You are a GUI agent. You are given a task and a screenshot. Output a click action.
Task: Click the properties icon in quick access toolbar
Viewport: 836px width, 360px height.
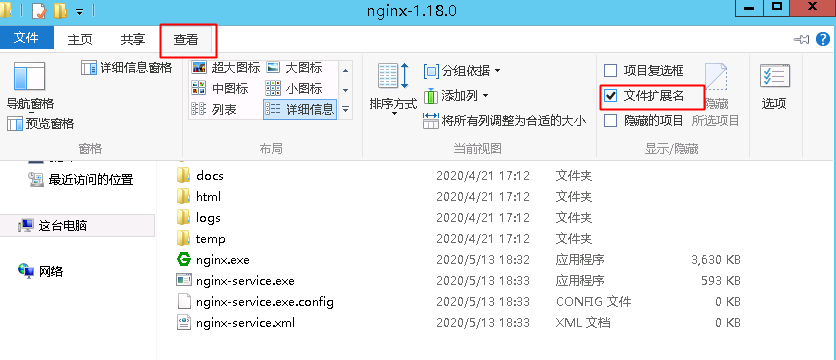pyautogui.click(x=39, y=11)
